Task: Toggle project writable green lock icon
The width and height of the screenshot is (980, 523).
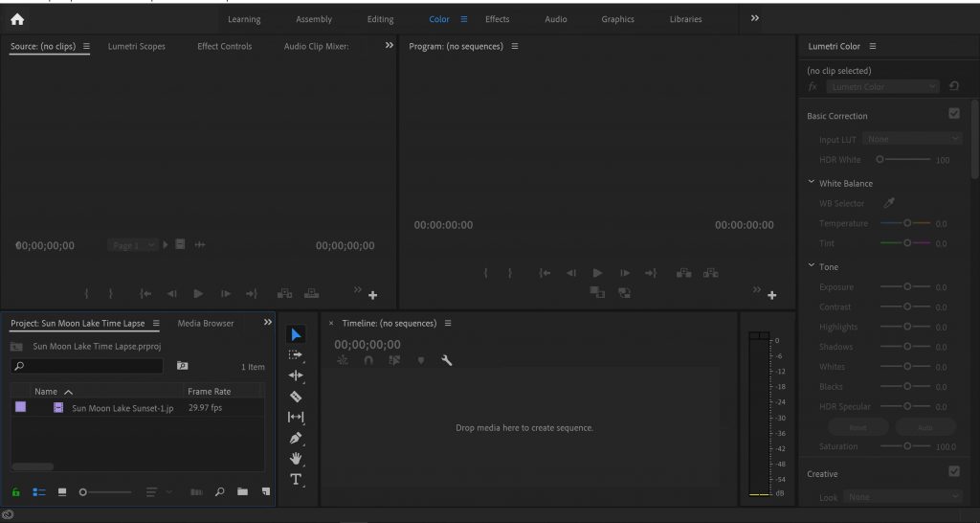Action: 16,492
